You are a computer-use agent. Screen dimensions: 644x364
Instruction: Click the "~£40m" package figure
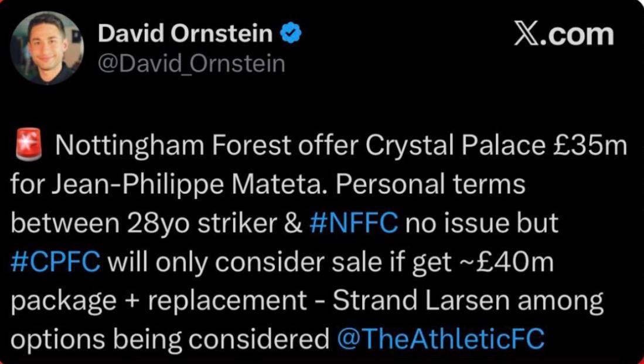coord(506,262)
